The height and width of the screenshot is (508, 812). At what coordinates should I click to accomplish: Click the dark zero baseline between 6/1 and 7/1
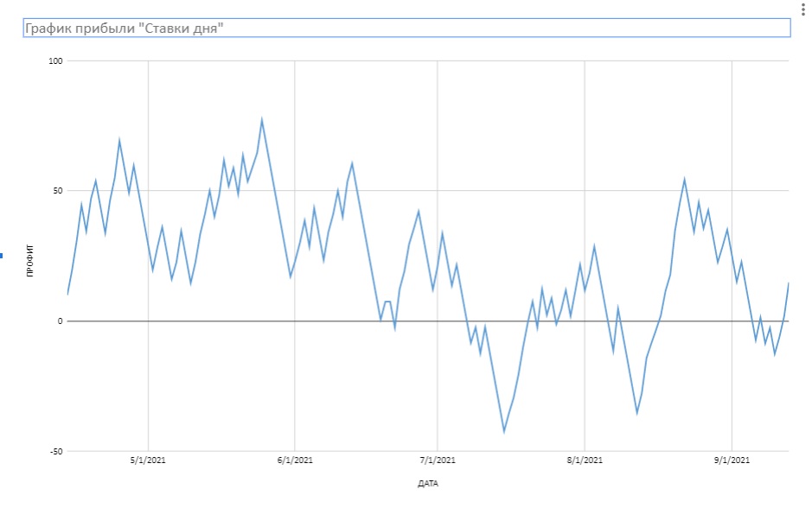point(363,321)
